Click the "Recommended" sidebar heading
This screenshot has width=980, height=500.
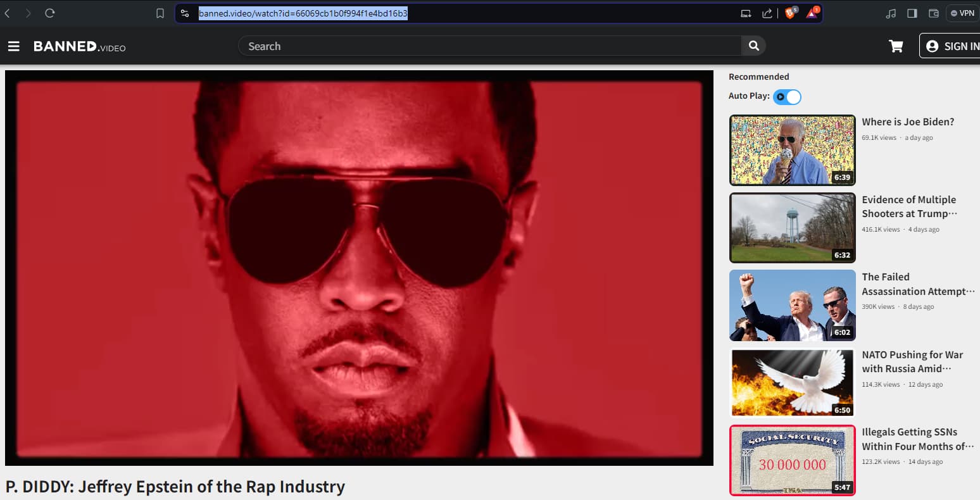[x=758, y=77]
